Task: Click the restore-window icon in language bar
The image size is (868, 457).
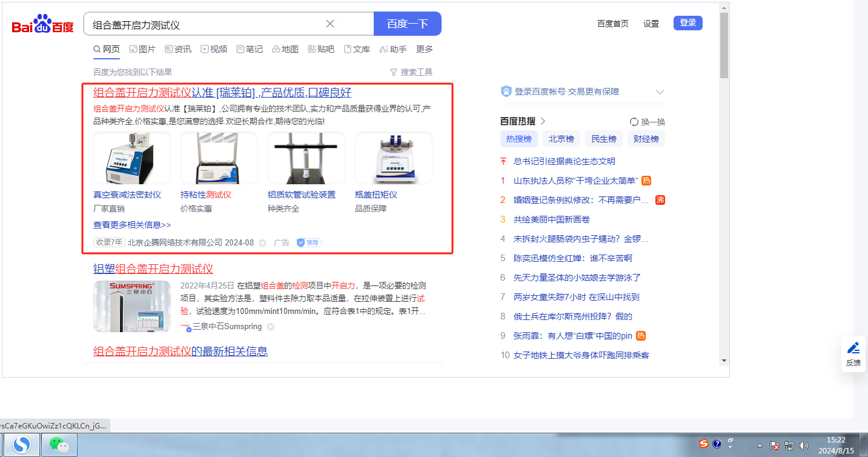Action: [731, 440]
